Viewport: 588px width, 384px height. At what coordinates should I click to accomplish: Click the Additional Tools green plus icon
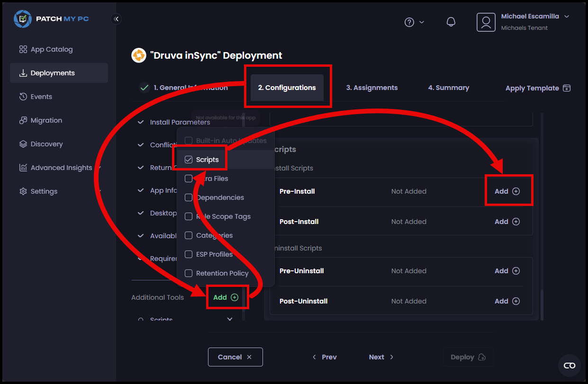pyautogui.click(x=235, y=297)
